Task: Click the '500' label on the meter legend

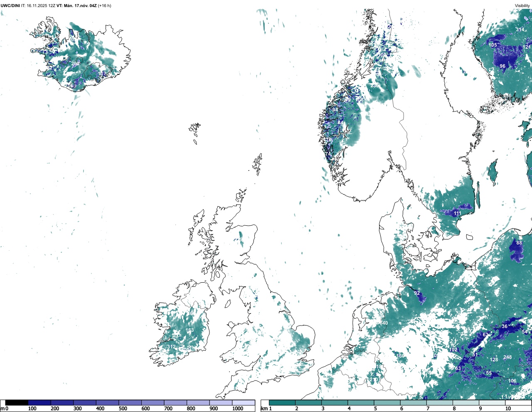Action: 123,409
